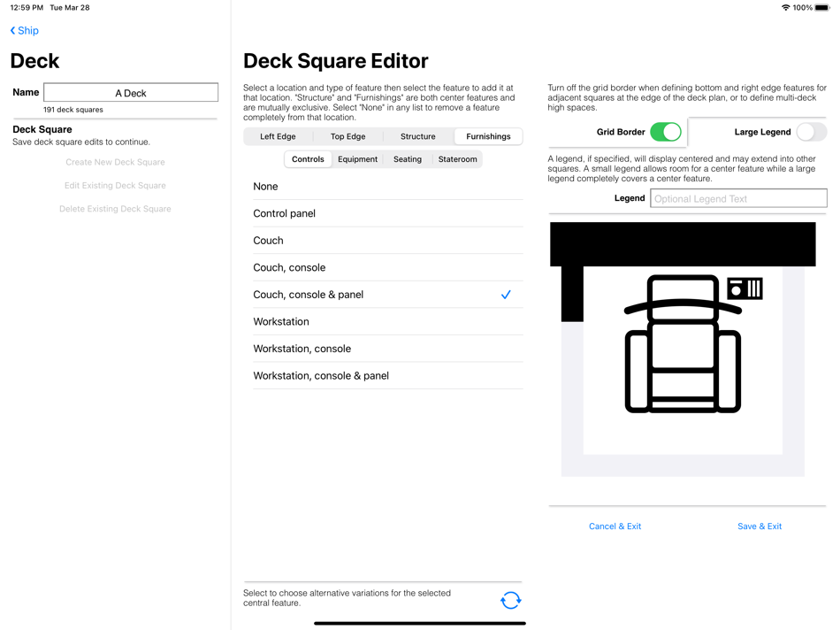Toggle the Grid Border switch off
840x630 pixels.
(x=665, y=132)
